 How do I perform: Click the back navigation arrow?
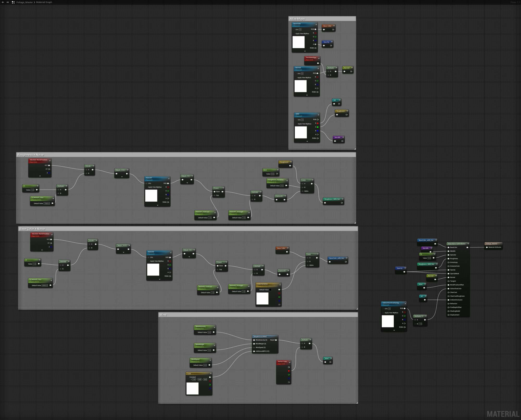click(x=3, y=2)
